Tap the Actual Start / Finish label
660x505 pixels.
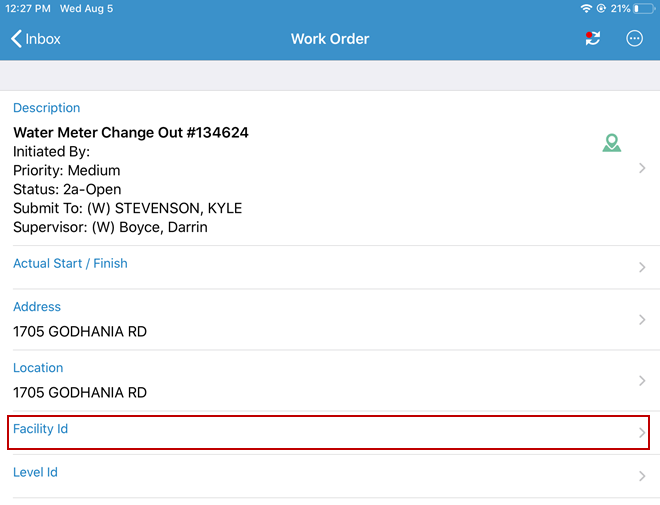70,264
